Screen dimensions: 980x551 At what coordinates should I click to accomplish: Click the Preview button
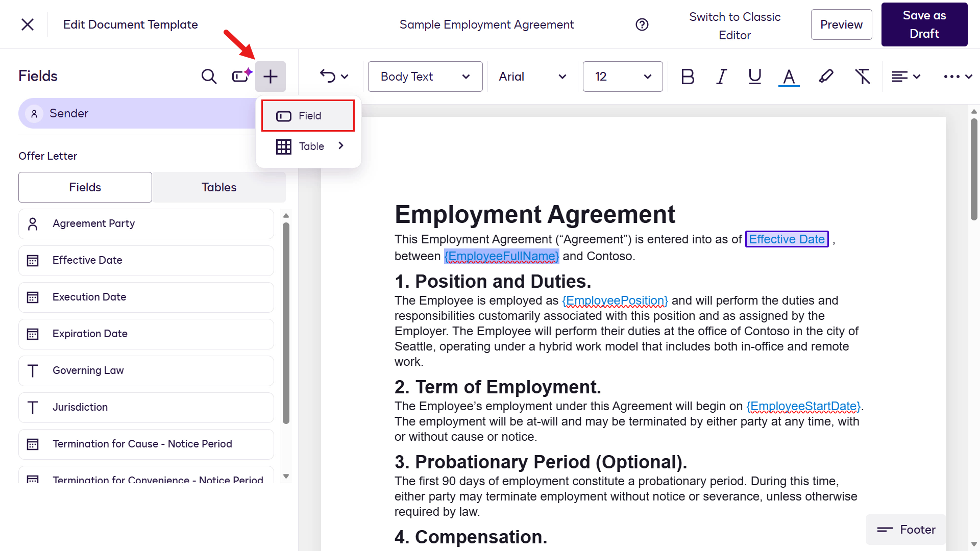[841, 24]
